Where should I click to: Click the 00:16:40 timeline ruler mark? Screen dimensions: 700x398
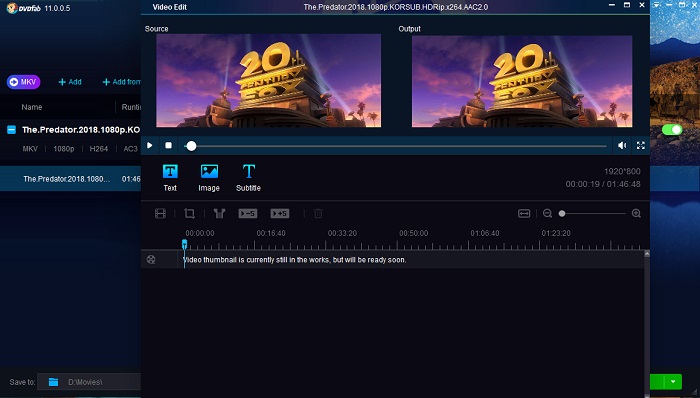pyautogui.click(x=271, y=233)
